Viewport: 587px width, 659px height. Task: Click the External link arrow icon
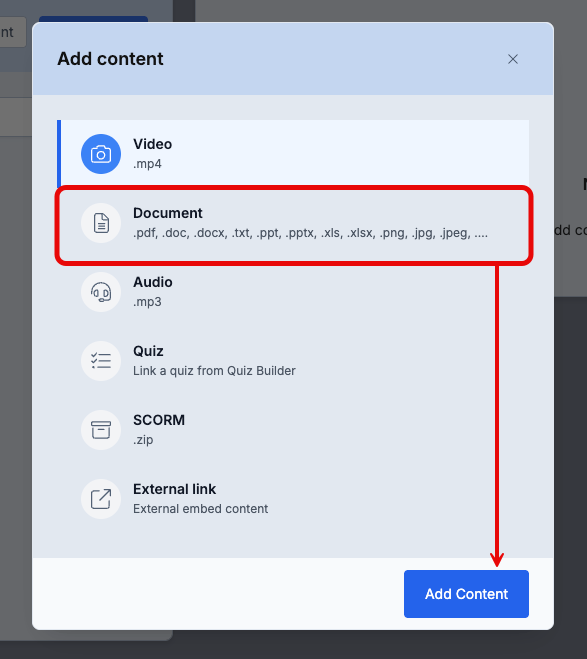click(x=101, y=499)
